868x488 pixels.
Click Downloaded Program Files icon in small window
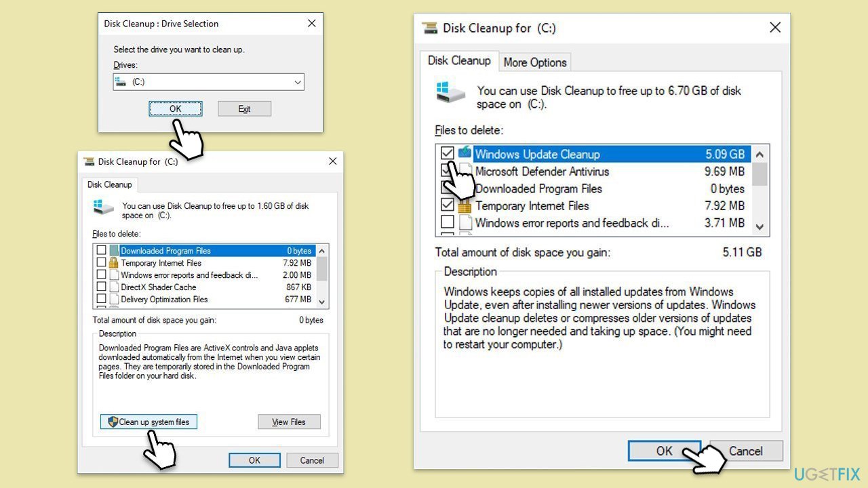tap(114, 251)
